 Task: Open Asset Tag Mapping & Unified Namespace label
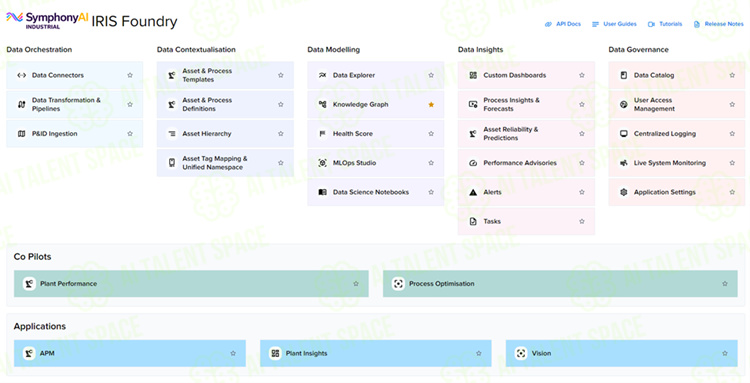(x=215, y=163)
